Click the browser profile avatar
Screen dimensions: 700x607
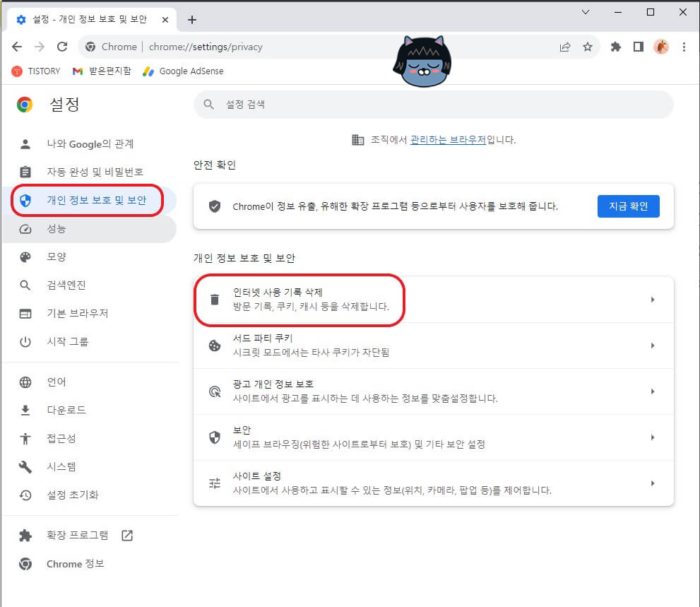[x=662, y=47]
